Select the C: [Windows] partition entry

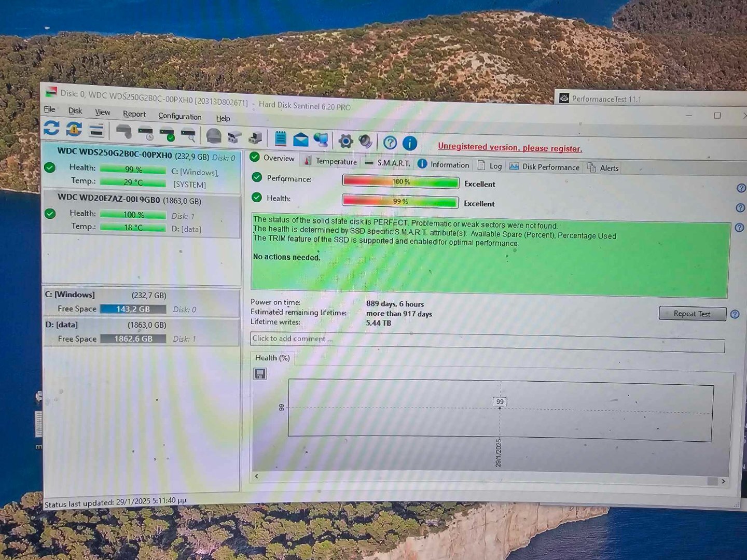[142, 302]
